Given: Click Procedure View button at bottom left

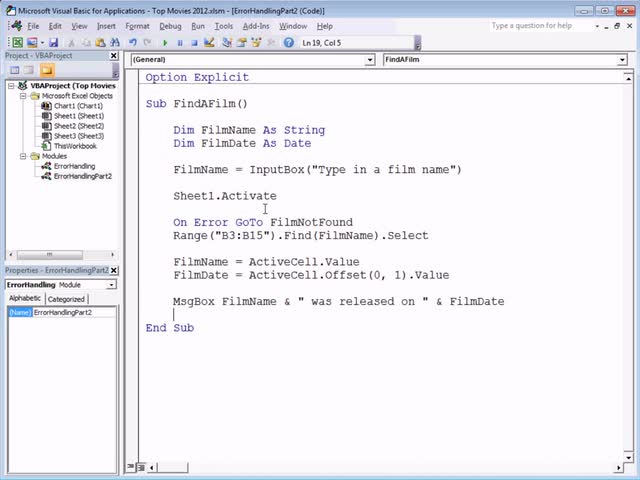Looking at the screenshot, I should coord(131,467).
